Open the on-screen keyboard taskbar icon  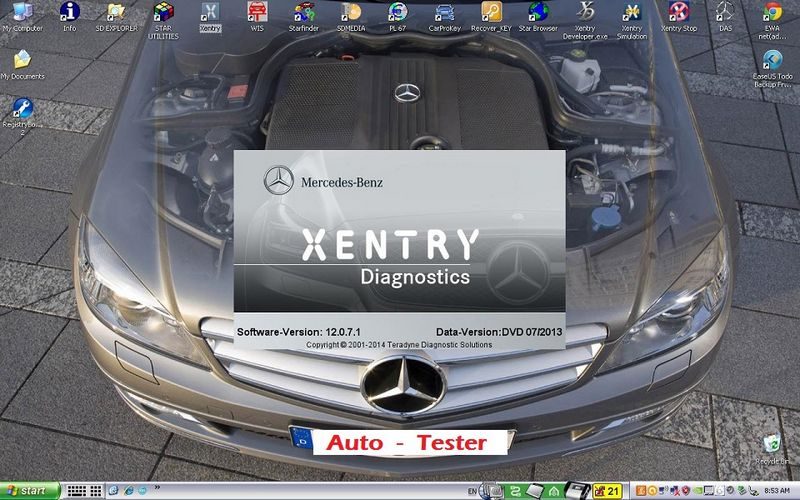coord(77,491)
